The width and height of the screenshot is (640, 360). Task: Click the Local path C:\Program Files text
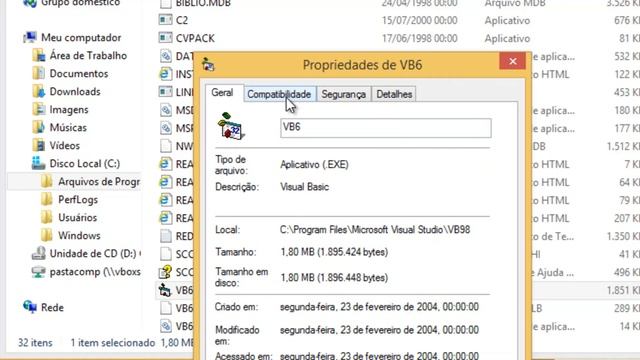pos(375,230)
